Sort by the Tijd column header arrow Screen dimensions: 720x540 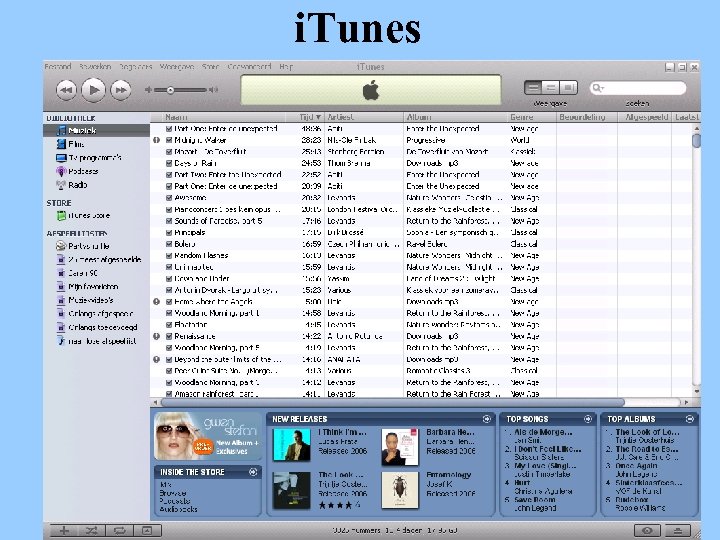pos(318,118)
